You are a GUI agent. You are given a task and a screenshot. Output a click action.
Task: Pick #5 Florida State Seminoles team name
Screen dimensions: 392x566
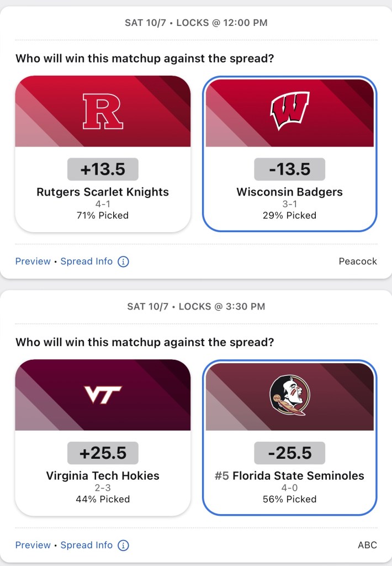[289, 476]
